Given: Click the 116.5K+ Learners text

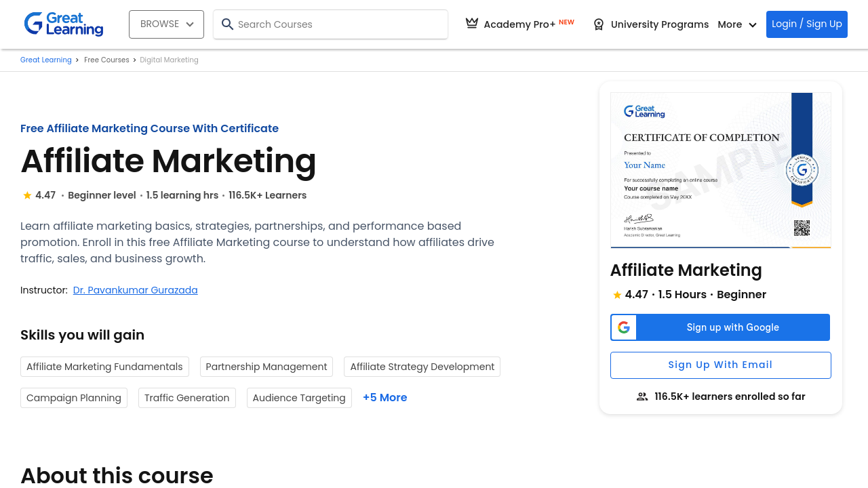Looking at the screenshot, I should [x=267, y=195].
